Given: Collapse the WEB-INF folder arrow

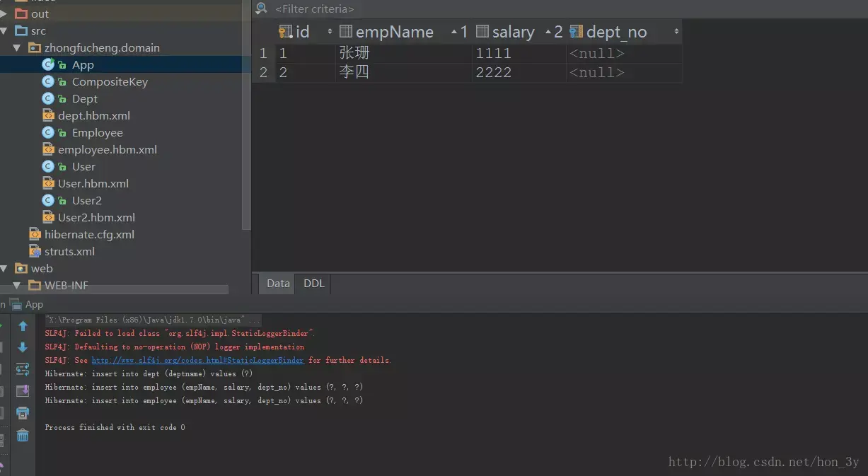Looking at the screenshot, I should tap(18, 285).
